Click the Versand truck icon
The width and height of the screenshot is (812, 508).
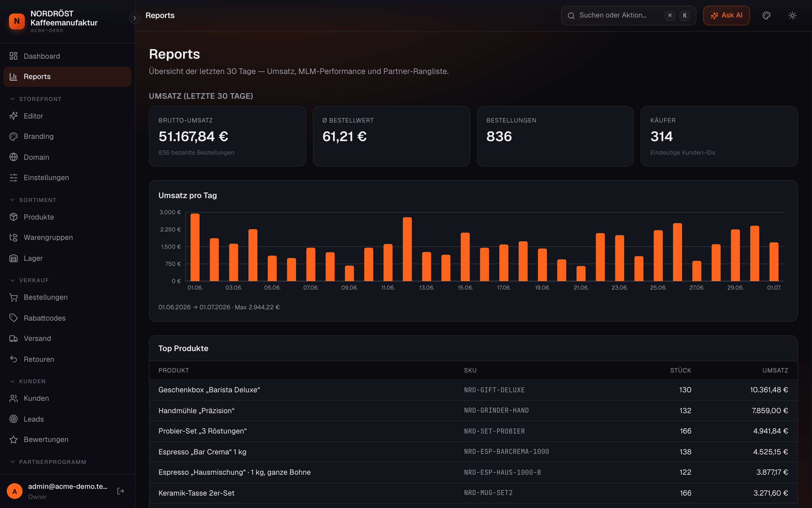(14, 338)
